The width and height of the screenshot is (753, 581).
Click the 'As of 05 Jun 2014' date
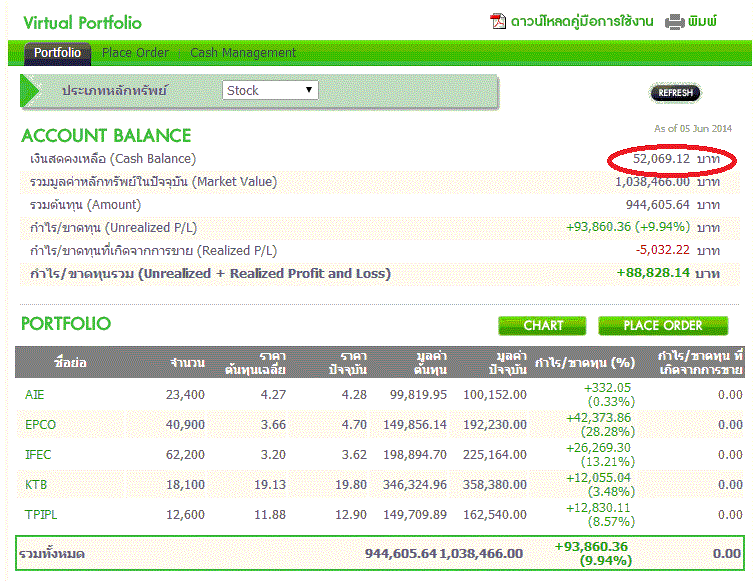pos(692,129)
